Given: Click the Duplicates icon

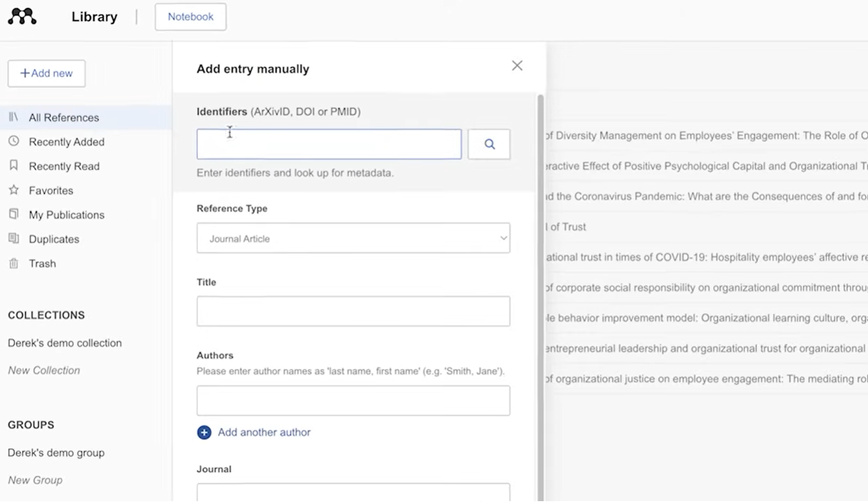Looking at the screenshot, I should 14,238.
